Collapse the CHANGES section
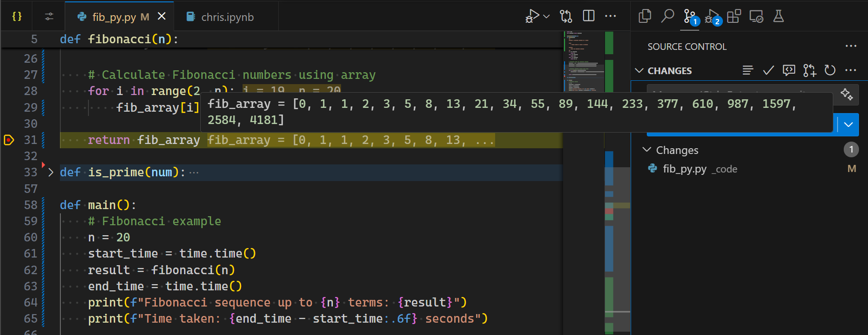The height and width of the screenshot is (335, 868). 639,71
